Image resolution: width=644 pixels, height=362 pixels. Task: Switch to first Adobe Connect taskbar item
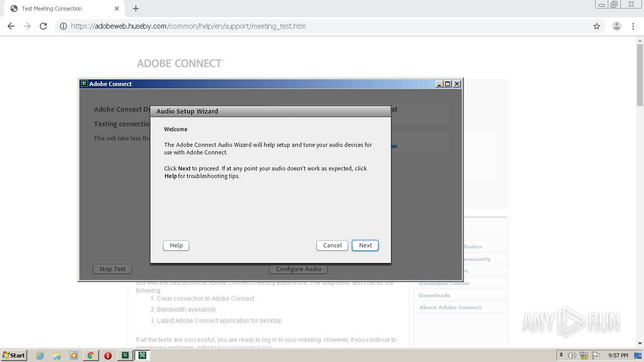point(125,355)
